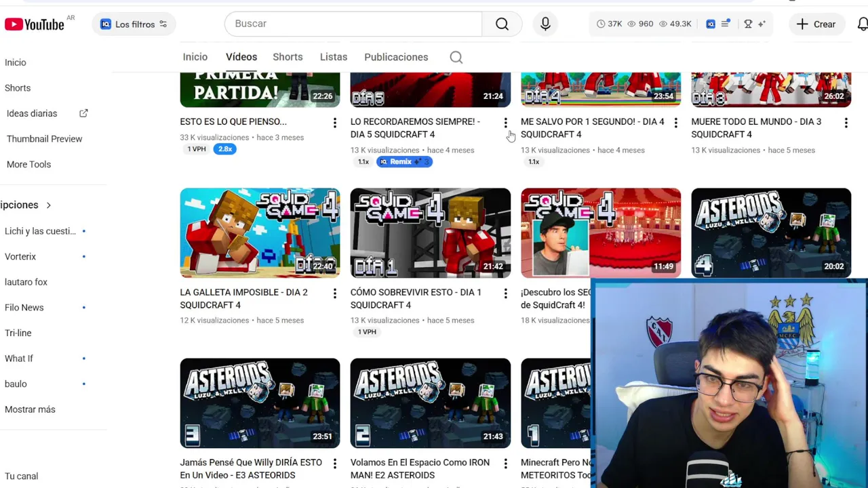Open the Asteroids 23:51 episode 3 thumbnail
This screenshot has height=488, width=868.
(x=260, y=403)
